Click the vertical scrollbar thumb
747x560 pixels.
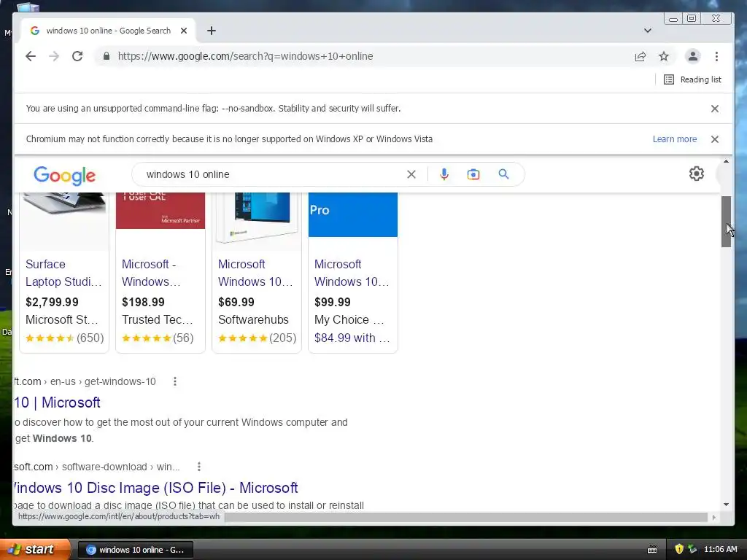[x=726, y=222]
